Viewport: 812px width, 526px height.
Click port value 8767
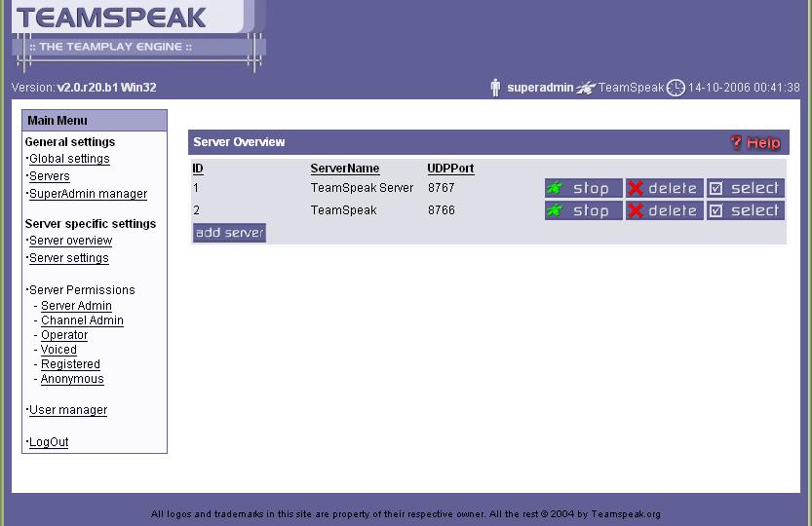coord(442,188)
